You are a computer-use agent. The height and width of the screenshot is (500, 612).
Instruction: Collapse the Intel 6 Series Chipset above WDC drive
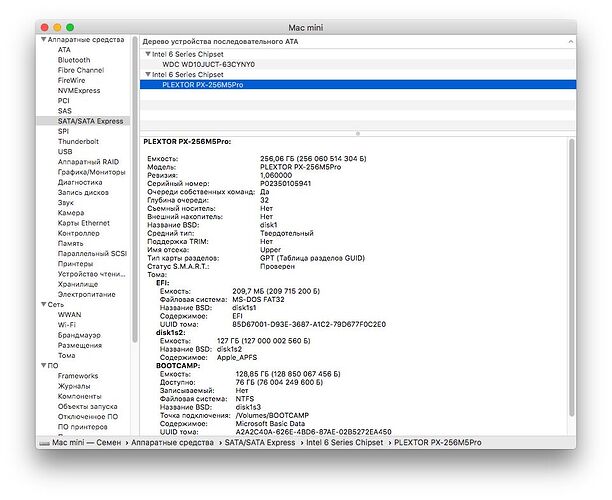(148, 54)
